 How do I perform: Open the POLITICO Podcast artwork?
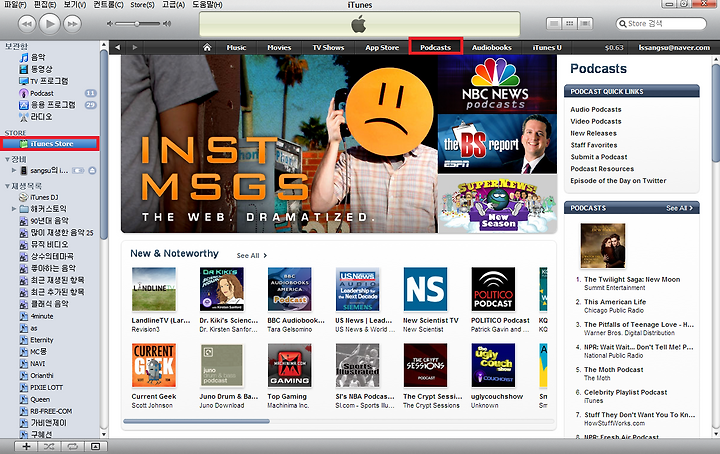493,289
